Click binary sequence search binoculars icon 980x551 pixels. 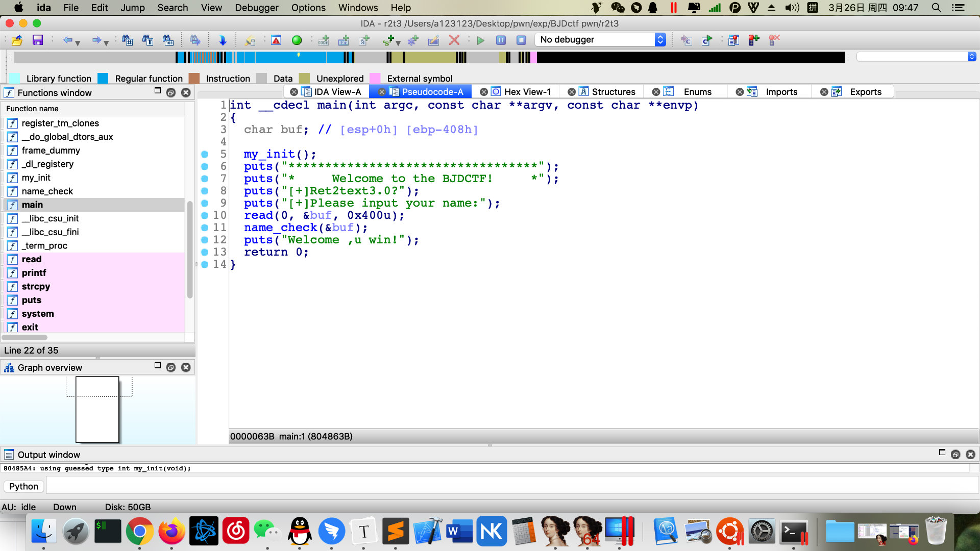[168, 40]
